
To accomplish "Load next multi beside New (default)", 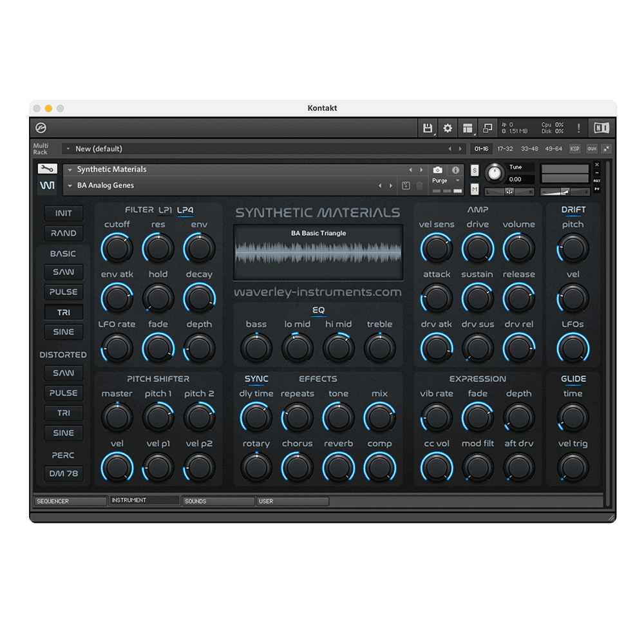I will (460, 149).
